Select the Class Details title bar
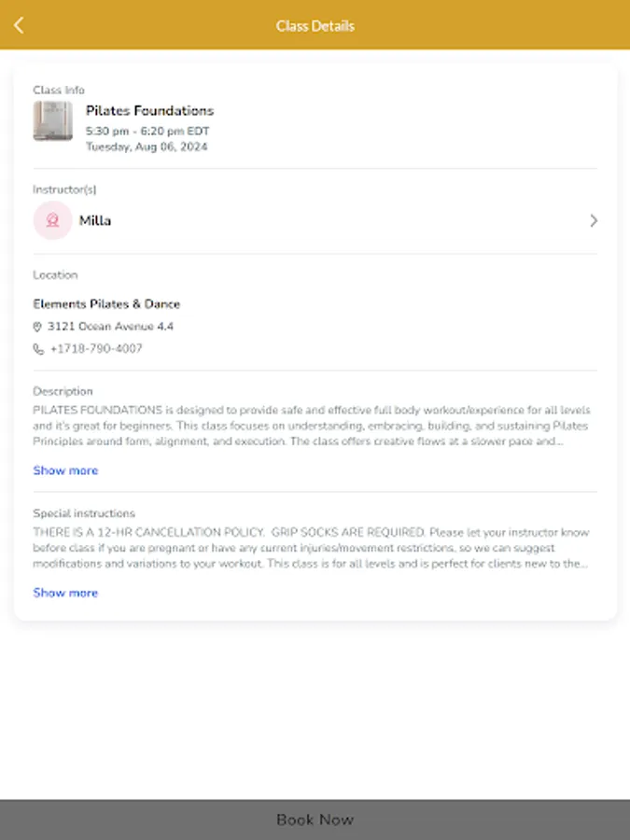 315,25
